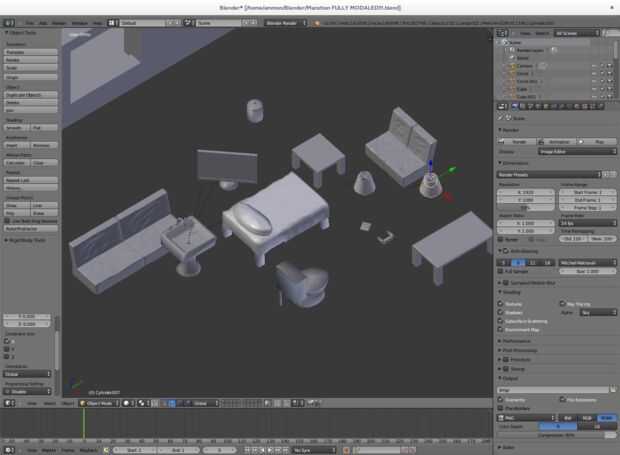
Task: Click the Render button in Render panel
Action: [516, 142]
